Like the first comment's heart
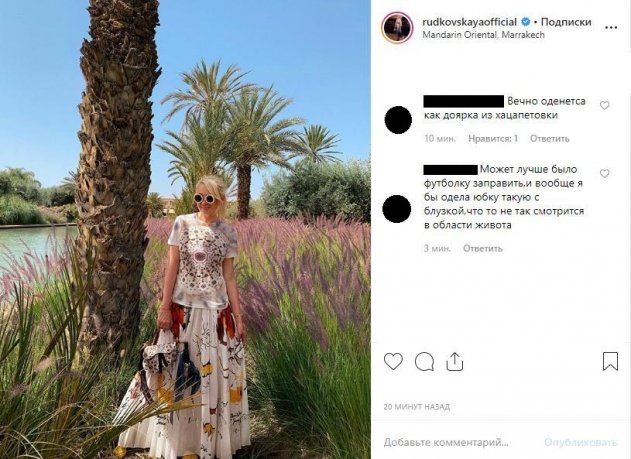Screen dimensions: 631x459 click(604, 105)
